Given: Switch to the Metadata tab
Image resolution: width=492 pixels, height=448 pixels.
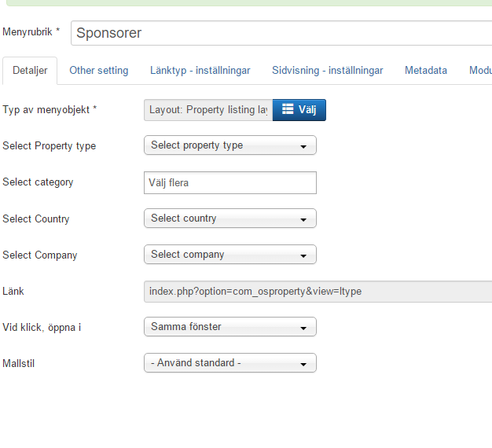Looking at the screenshot, I should tap(425, 71).
